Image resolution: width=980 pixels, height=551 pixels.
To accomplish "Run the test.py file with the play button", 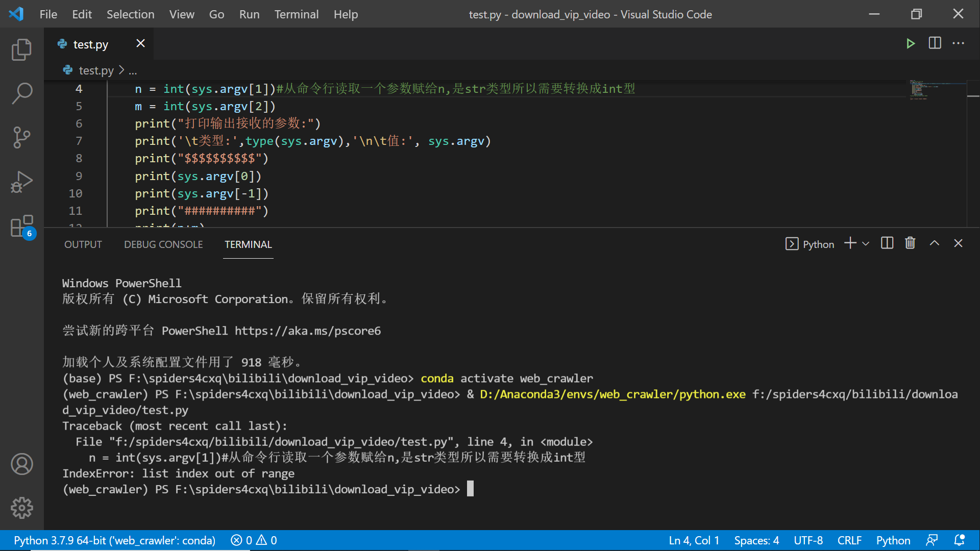I will coord(911,43).
